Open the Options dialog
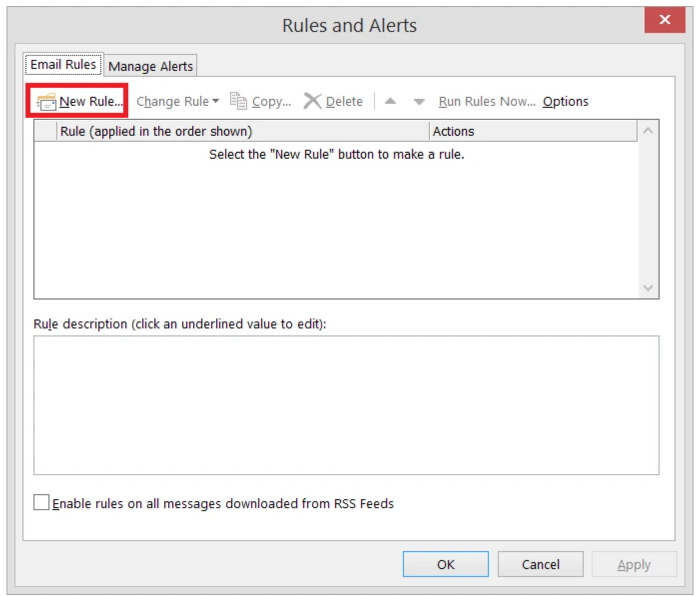700x596 pixels. coord(565,101)
